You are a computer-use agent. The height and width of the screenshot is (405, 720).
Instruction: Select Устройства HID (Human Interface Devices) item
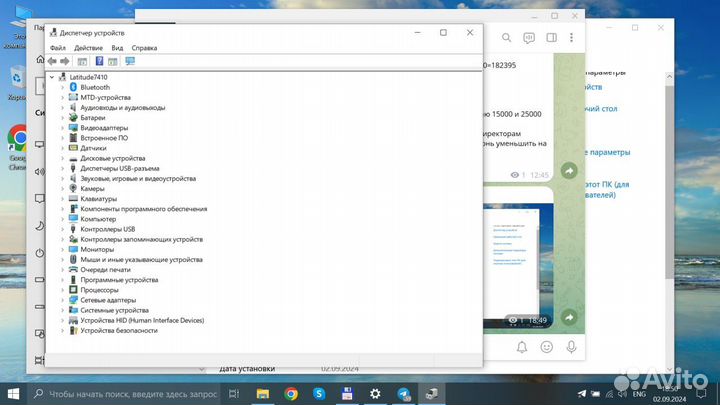click(142, 320)
